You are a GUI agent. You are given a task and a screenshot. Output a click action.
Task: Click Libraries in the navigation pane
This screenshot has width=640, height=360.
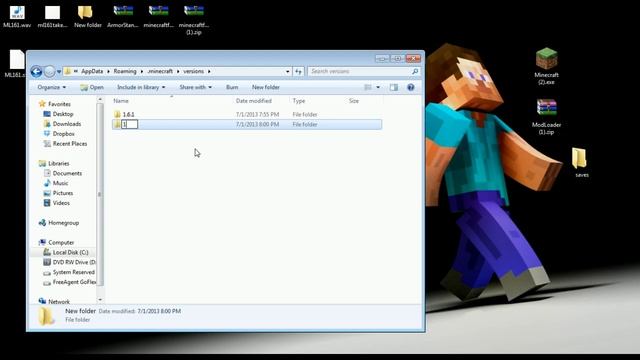pyautogui.click(x=54, y=163)
